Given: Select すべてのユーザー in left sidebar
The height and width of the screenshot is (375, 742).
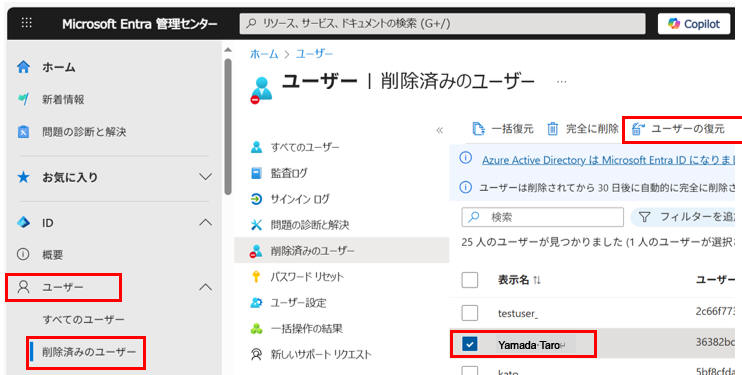Looking at the screenshot, I should (84, 320).
